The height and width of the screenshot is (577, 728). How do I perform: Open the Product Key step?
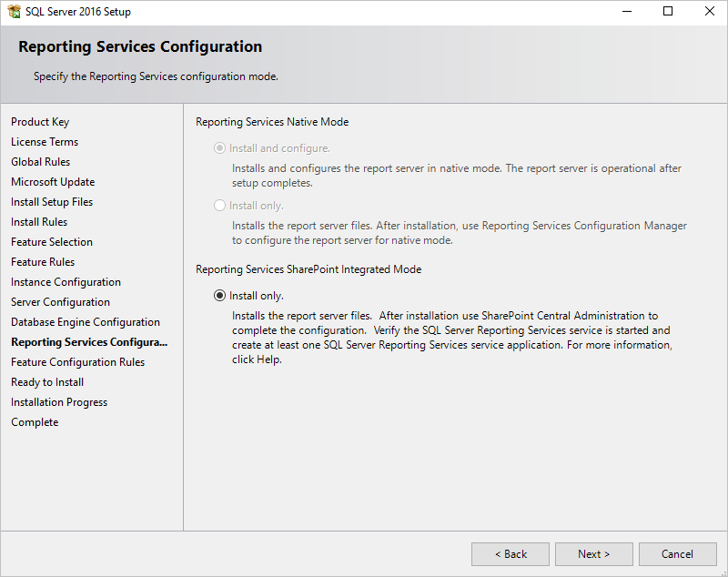[40, 121]
